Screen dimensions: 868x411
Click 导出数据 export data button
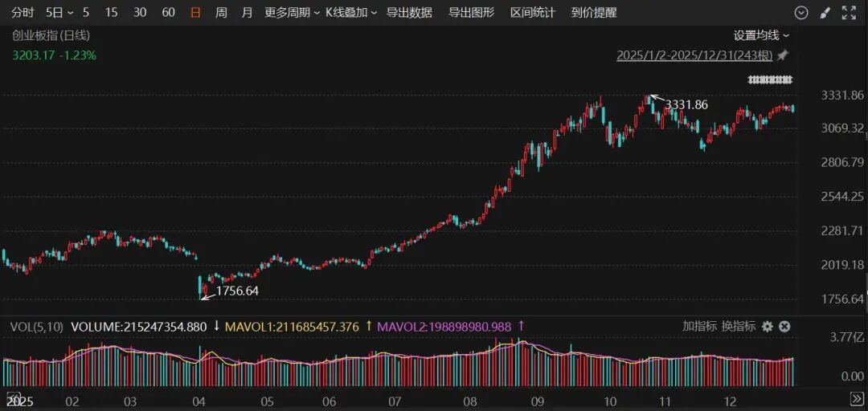[x=409, y=12]
